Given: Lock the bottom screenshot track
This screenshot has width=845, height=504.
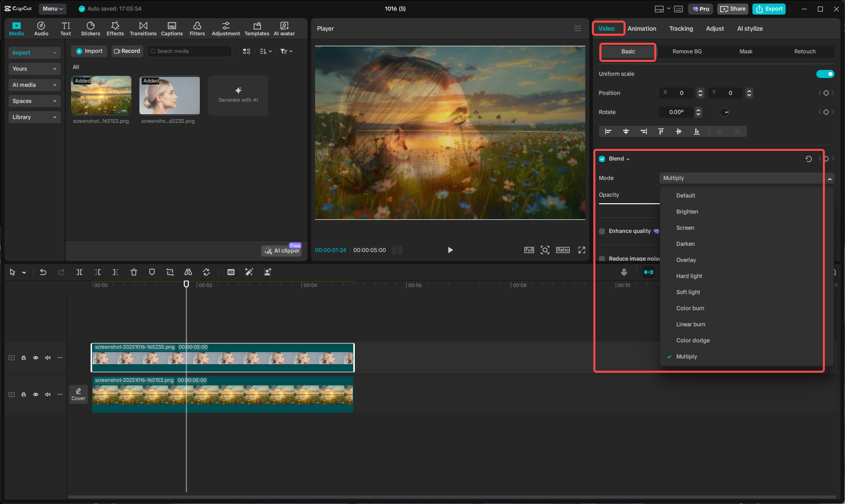Looking at the screenshot, I should (23, 394).
